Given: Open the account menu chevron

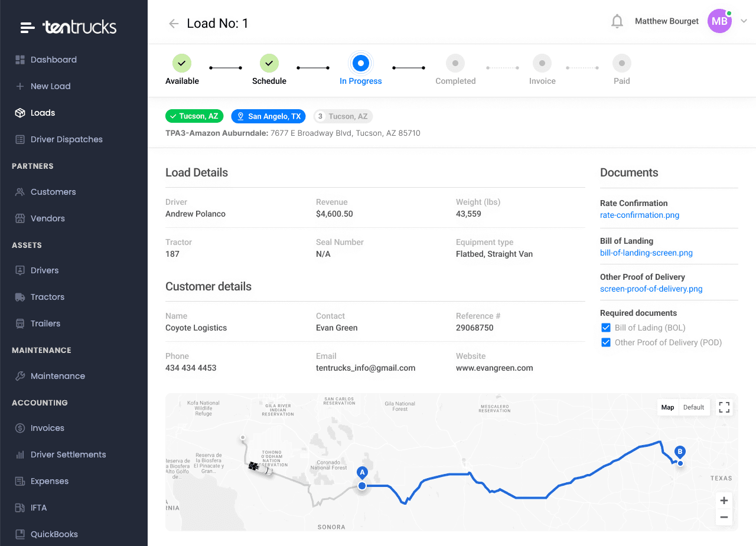Looking at the screenshot, I should click(744, 21).
